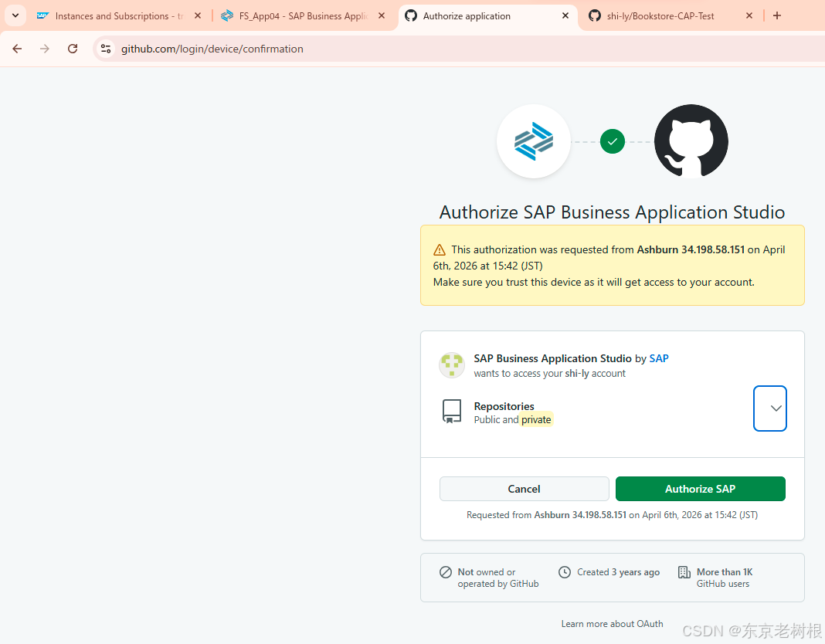Switch to Instances and Subscriptions tab
Screen dimensions: 825x644
pyautogui.click(x=120, y=15)
